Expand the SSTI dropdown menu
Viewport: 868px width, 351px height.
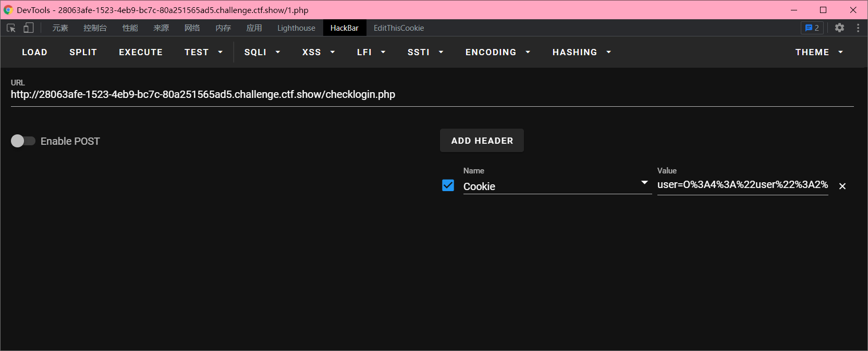click(x=425, y=52)
